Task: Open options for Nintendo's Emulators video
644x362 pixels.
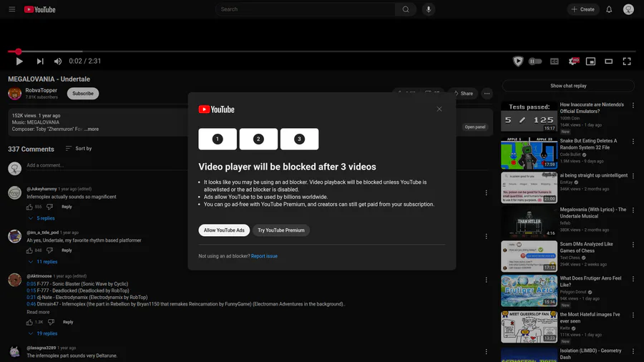Action: pos(633,105)
